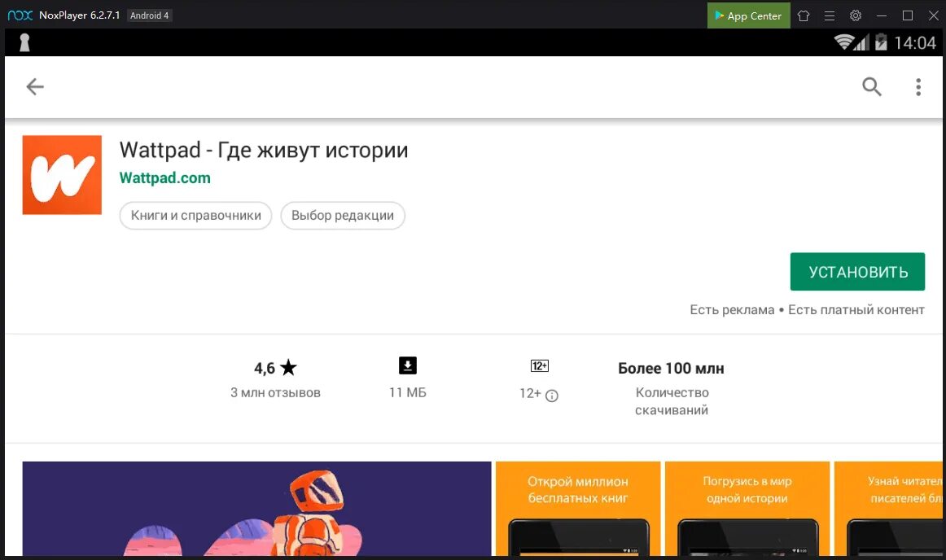Click the keyhole notification icon
Viewport: 946px width, 560px height.
click(24, 42)
